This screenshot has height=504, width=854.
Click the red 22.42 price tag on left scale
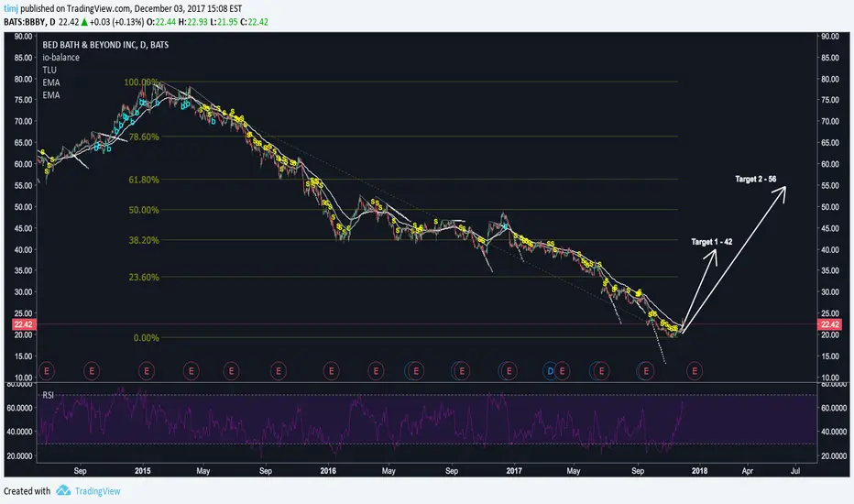point(24,324)
